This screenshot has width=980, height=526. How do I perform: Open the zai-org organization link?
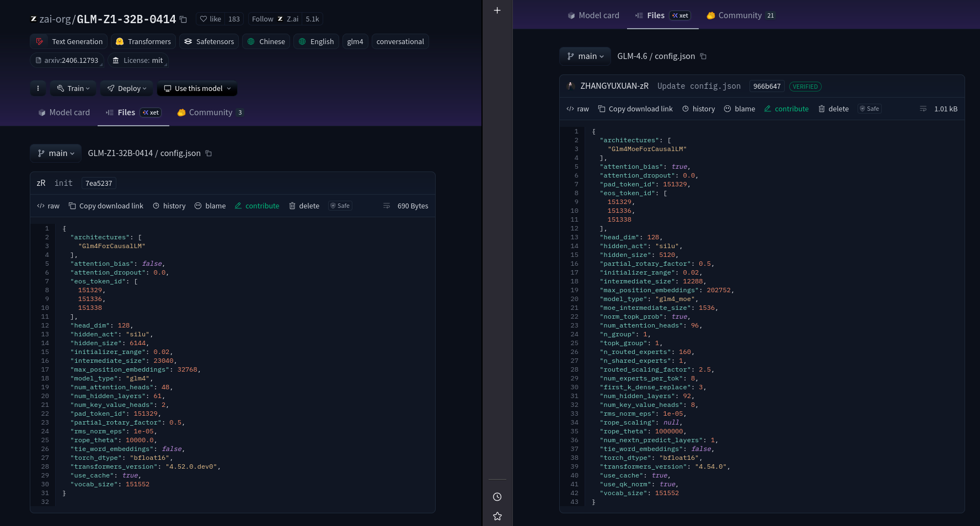coord(55,19)
